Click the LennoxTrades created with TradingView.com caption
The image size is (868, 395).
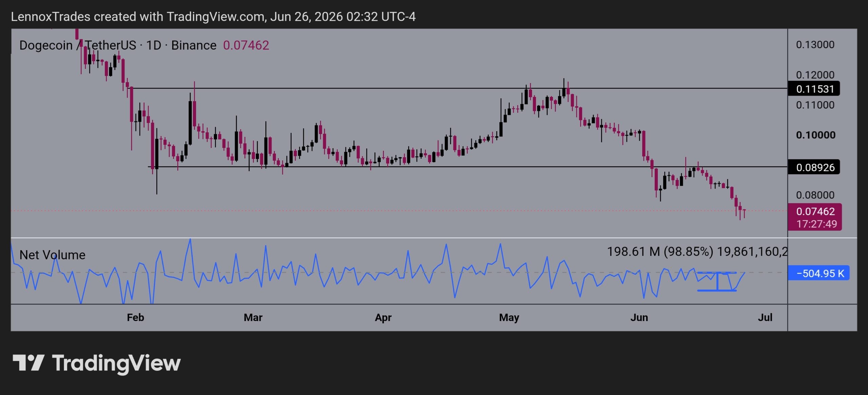[x=213, y=16]
